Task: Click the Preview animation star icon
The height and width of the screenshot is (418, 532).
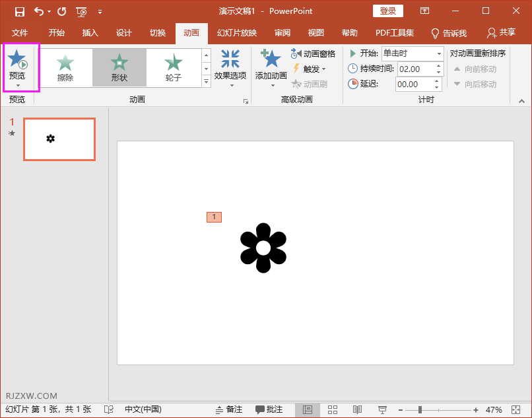Action: point(17,60)
